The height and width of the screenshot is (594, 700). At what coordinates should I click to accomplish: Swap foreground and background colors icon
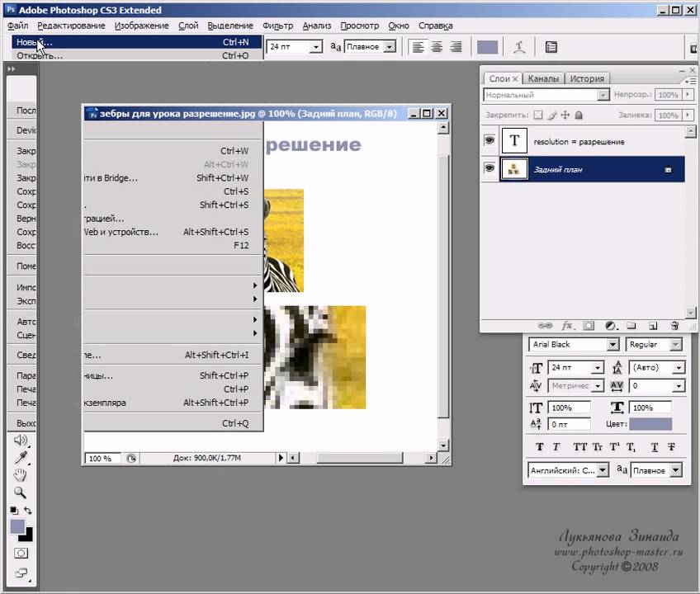(28, 510)
